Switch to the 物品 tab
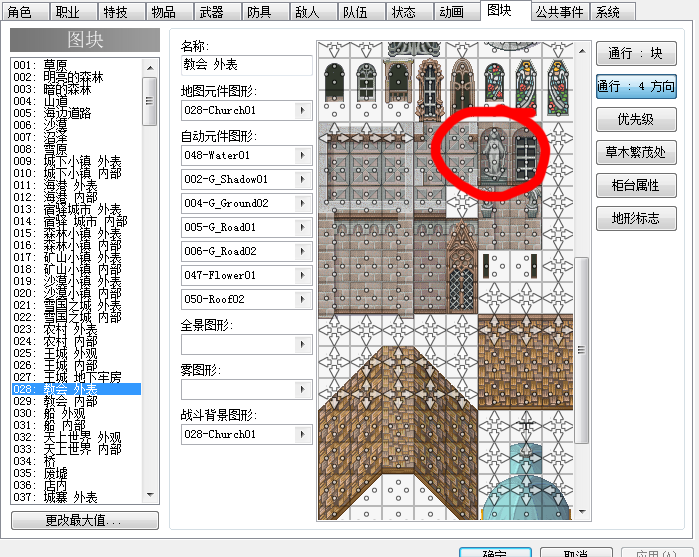Screen dimensions: 699x557 pos(169,12)
